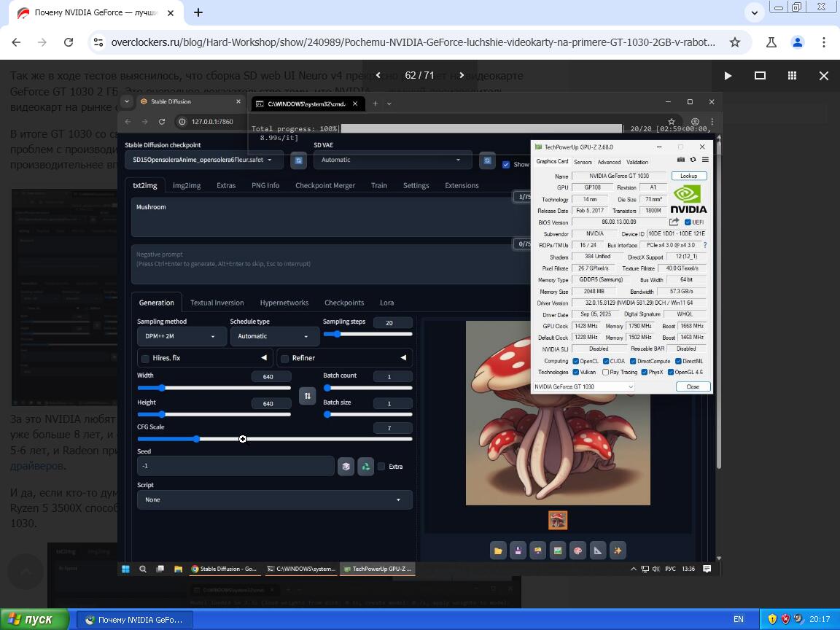Open the Extras tab in Stable Diffusion

click(x=226, y=185)
